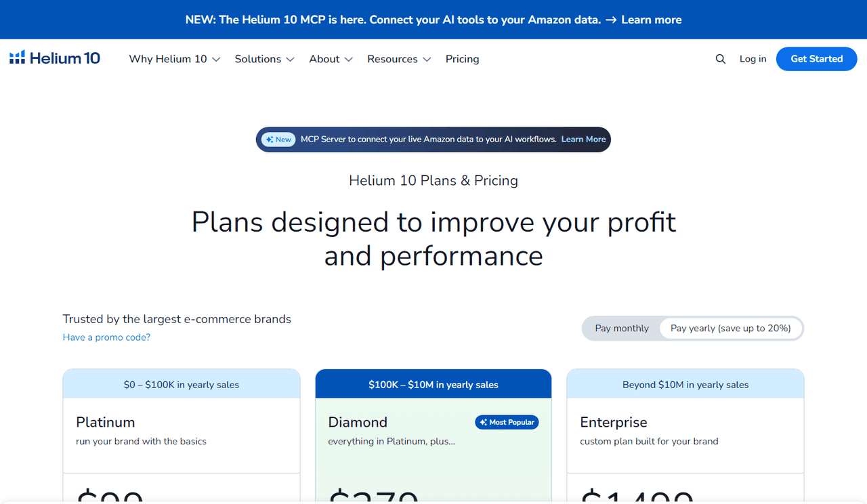
Task: Click the Most Popular sparkle badge
Action: [507, 422]
